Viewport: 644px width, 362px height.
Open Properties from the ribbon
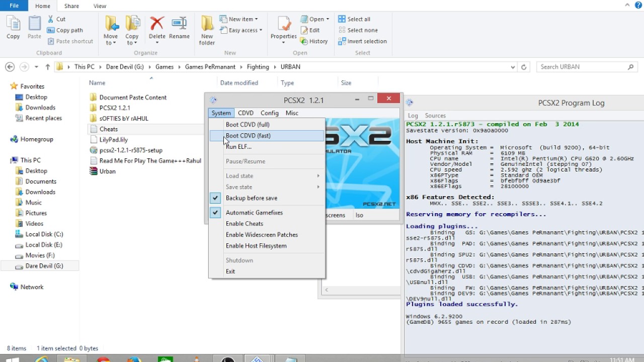284,29
